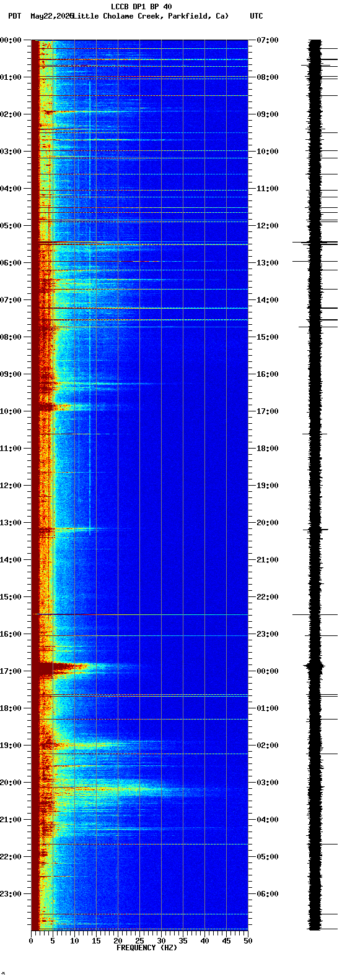Click the 0 tick on the frequency axis

31,941
